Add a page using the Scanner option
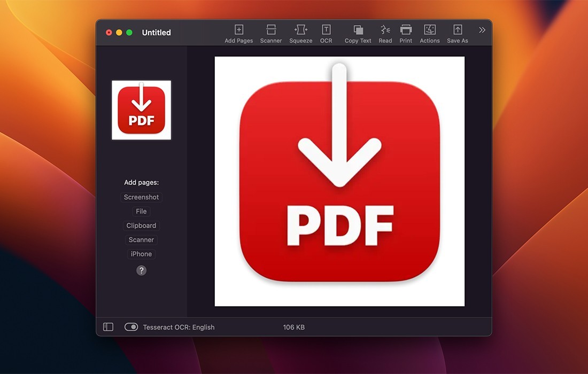 [141, 239]
